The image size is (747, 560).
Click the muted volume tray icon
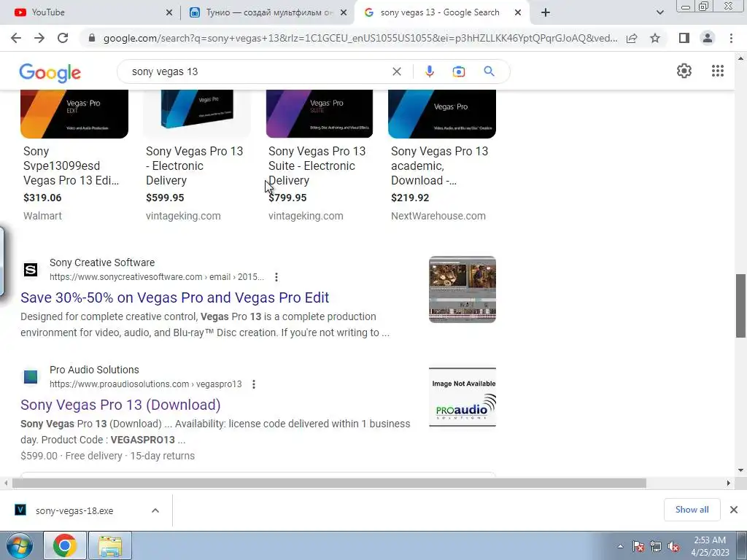coord(673,547)
